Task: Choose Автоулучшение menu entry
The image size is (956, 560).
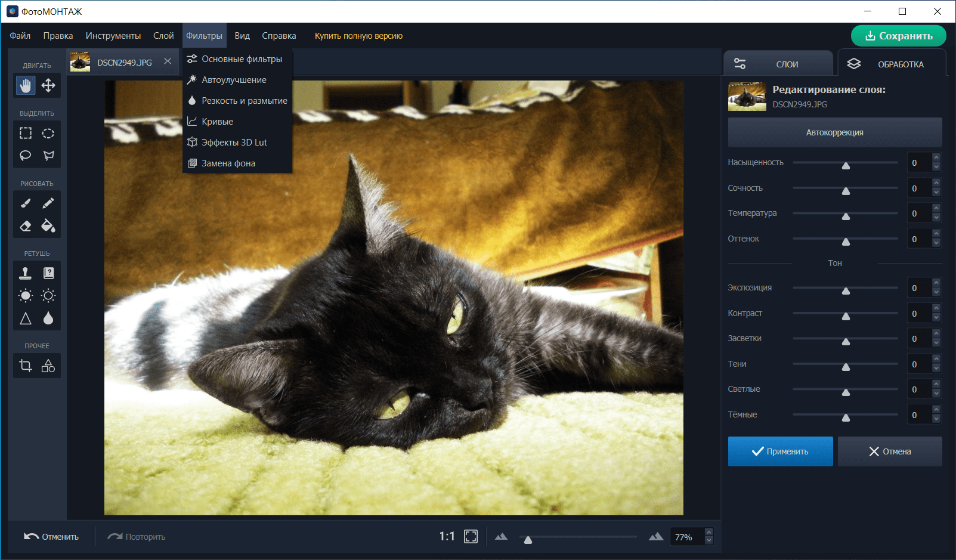Action: (x=237, y=80)
